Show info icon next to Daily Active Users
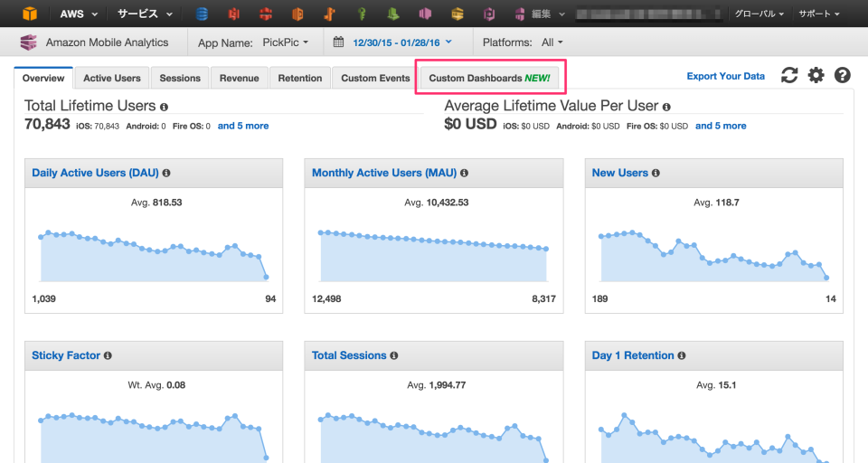This screenshot has height=463, width=868. coord(166,174)
